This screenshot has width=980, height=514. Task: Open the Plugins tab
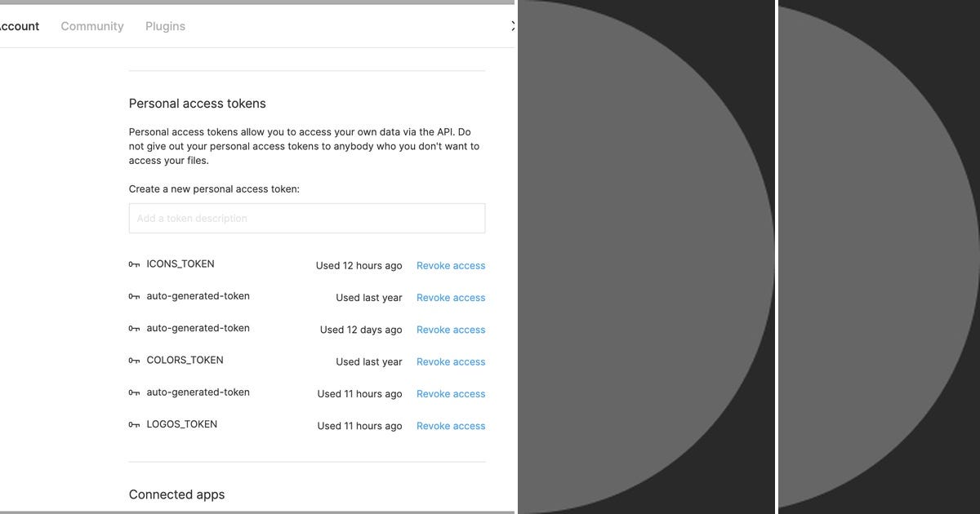[165, 26]
